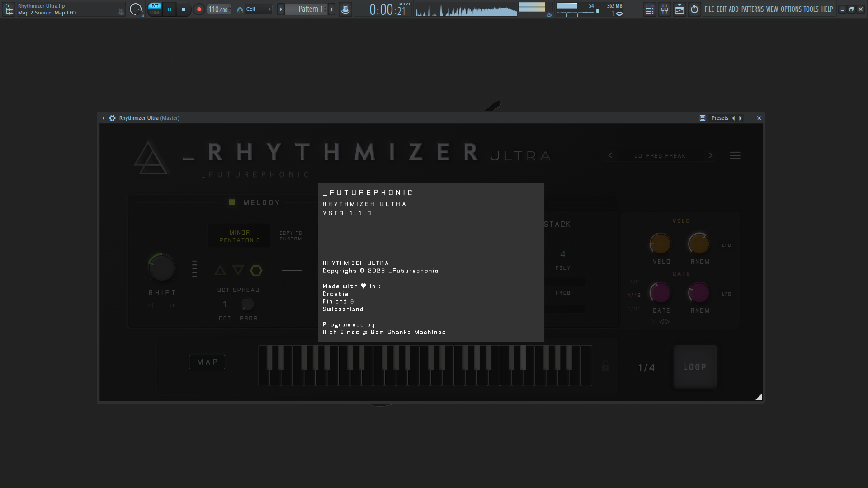This screenshot has height=488, width=868.
Task: Toggle the keyboard lock icon
Action: pyautogui.click(x=605, y=365)
